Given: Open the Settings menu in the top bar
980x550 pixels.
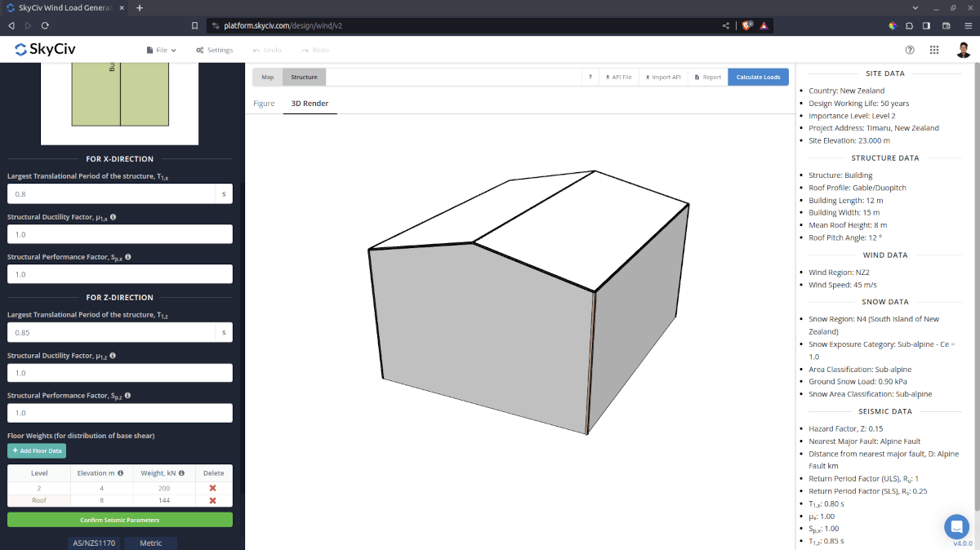Looking at the screenshot, I should click(214, 49).
